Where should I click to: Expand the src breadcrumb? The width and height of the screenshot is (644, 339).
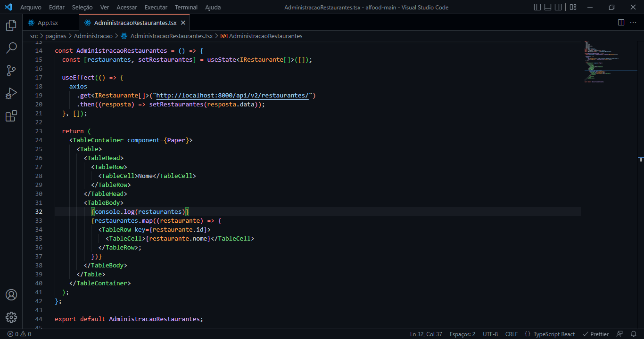pyautogui.click(x=34, y=36)
